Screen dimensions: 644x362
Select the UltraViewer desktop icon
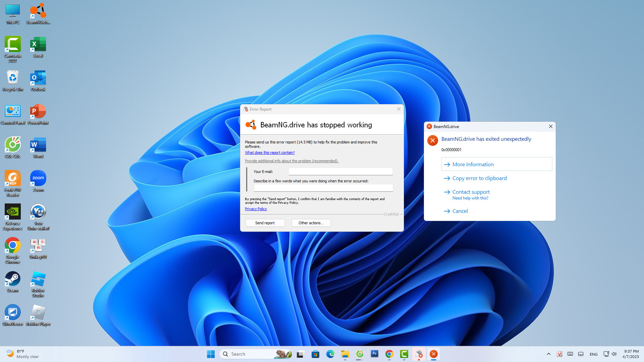[13, 315]
